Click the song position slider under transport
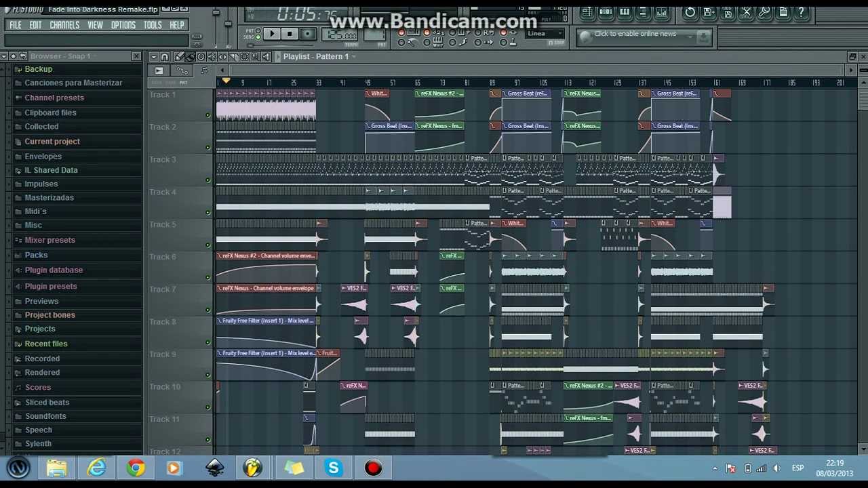The width and height of the screenshot is (868, 488). point(281,45)
